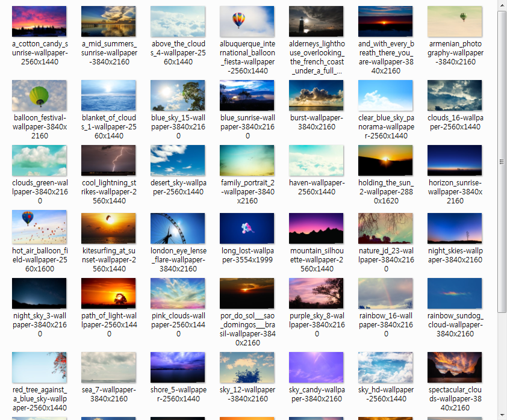Select the mountain_silhouette wallpaper thumbnail

(x=316, y=228)
